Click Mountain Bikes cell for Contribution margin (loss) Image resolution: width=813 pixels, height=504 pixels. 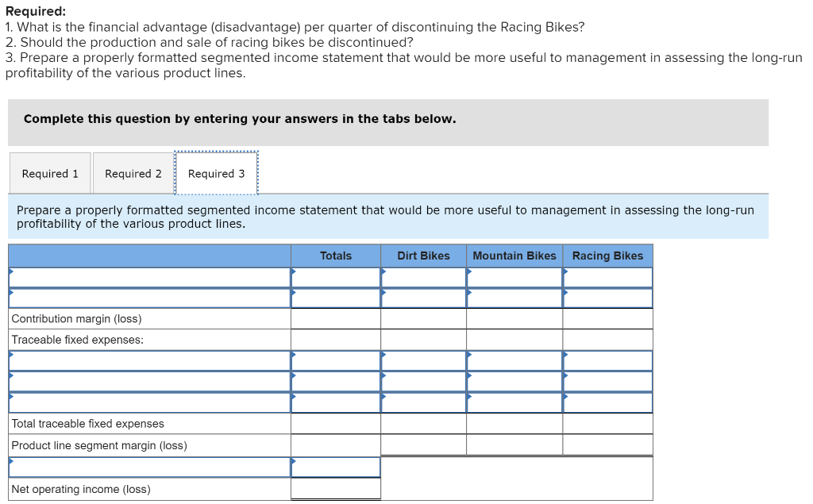click(x=514, y=319)
